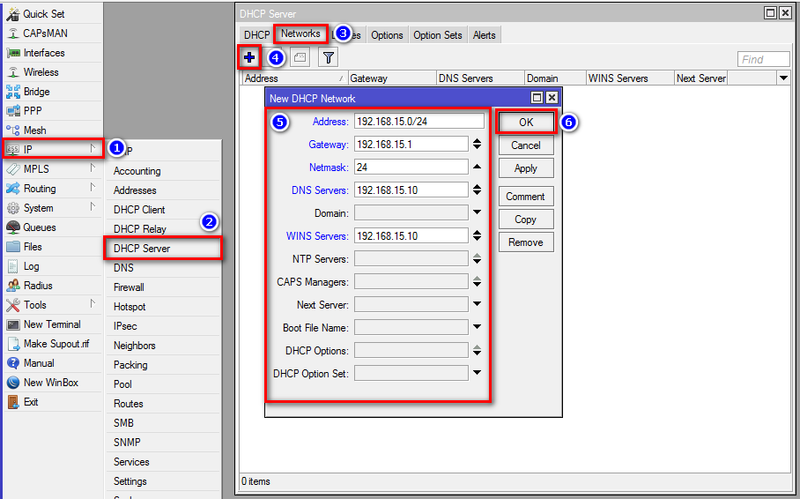Select DHCP Server in IP submenu
The image size is (800, 499).
[141, 248]
